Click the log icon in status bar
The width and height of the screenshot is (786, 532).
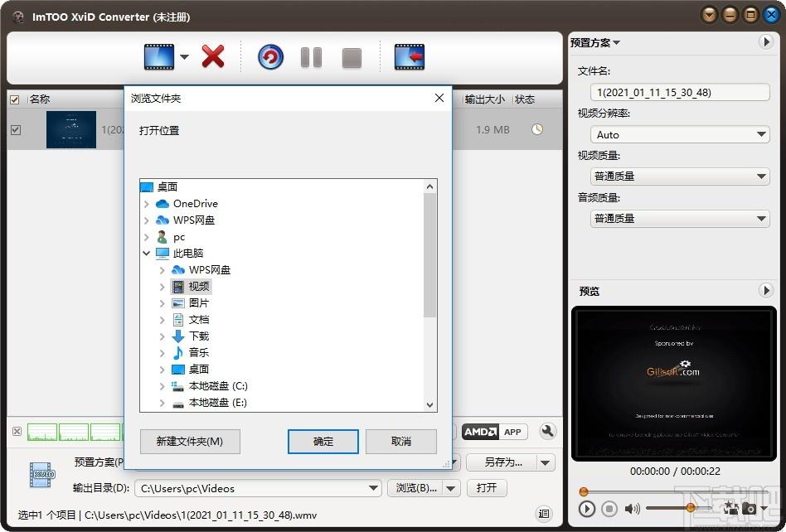[544, 513]
